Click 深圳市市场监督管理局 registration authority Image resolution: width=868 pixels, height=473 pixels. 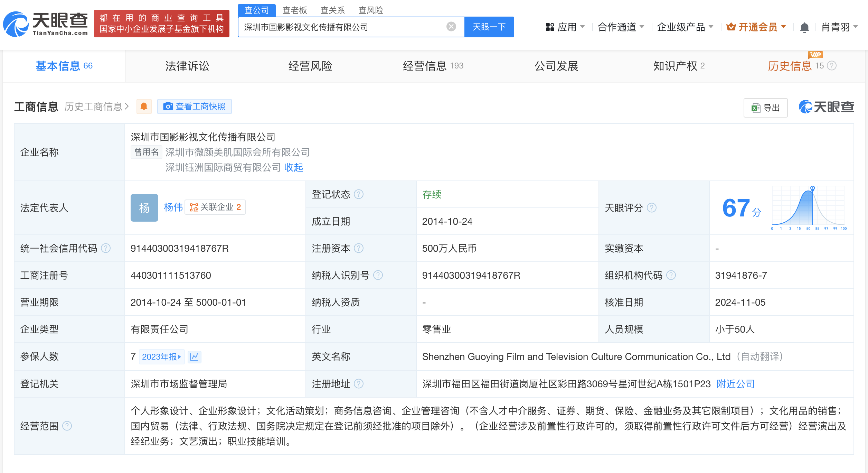[x=179, y=384]
